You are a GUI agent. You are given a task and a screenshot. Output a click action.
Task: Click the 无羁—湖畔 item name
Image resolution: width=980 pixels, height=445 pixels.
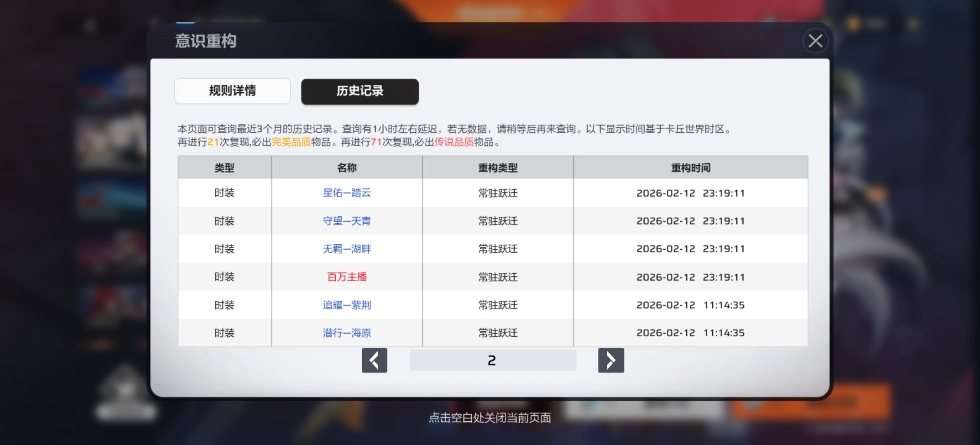point(346,249)
